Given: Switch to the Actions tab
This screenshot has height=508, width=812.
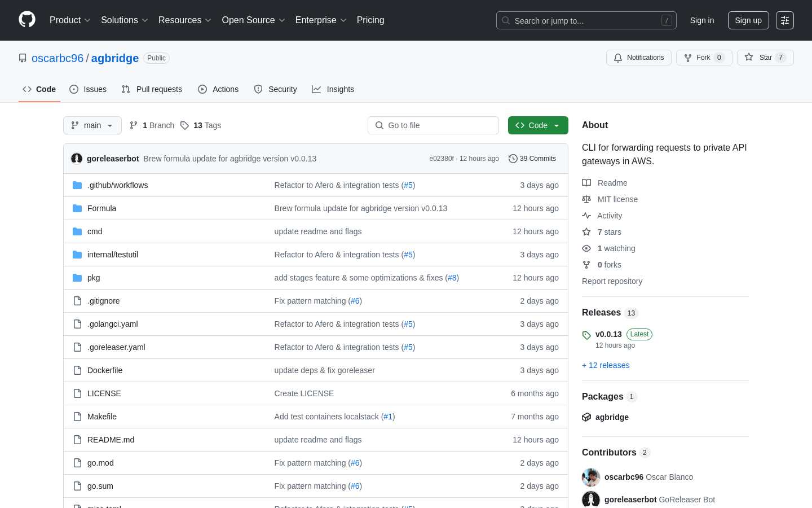Looking at the screenshot, I should 218,89.
